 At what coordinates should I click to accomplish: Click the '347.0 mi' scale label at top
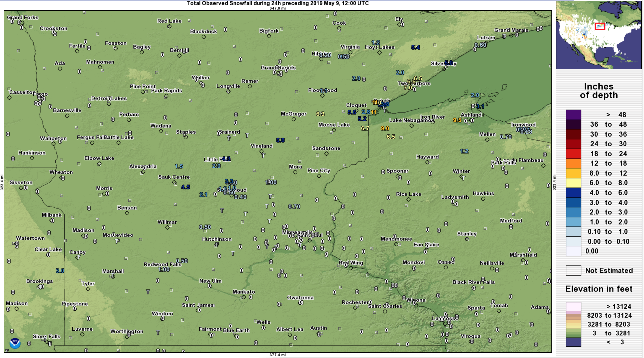[278, 8]
